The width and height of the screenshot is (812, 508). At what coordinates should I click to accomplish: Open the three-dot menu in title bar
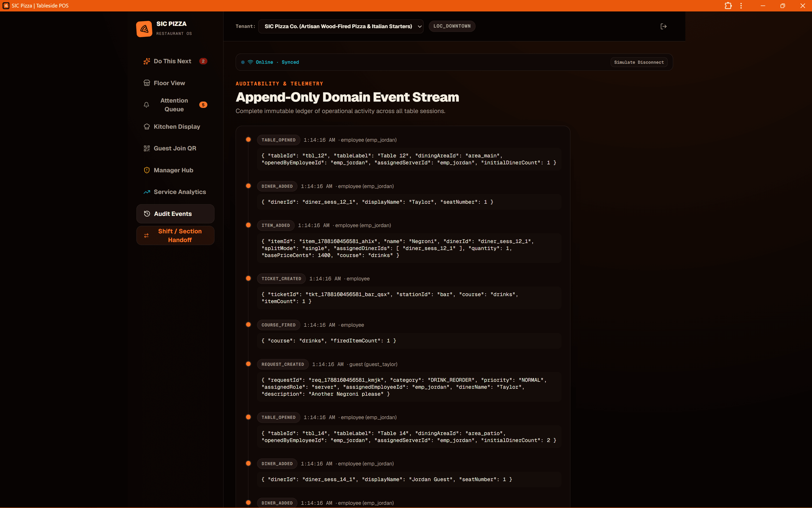point(741,6)
